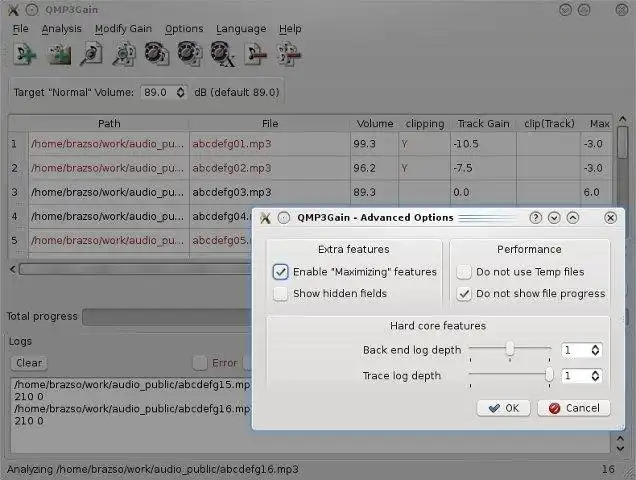
Task: Click the Clear logs button
Action: pyautogui.click(x=29, y=363)
